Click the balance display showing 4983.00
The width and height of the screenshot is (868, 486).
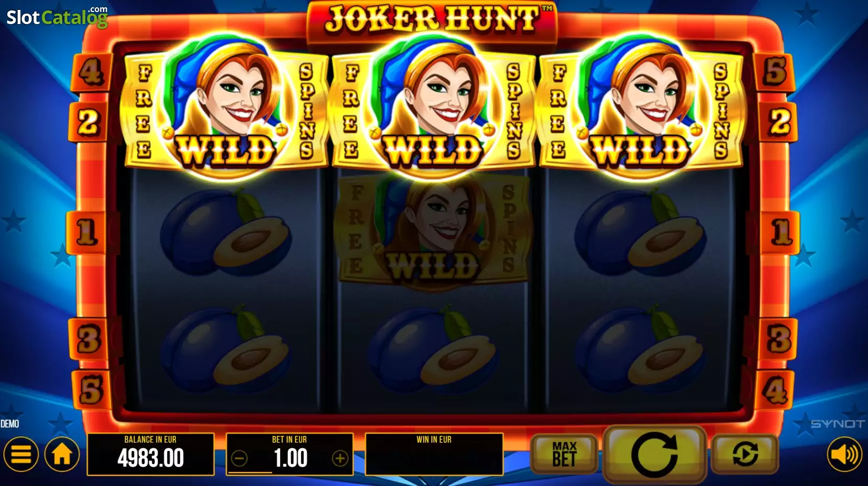[x=151, y=454]
